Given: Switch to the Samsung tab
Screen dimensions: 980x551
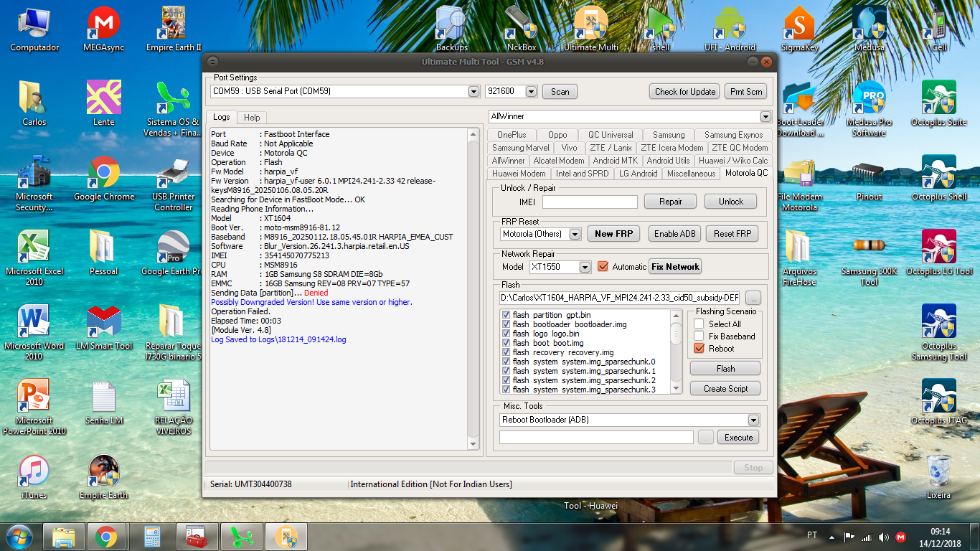Looking at the screenshot, I should coord(669,135).
